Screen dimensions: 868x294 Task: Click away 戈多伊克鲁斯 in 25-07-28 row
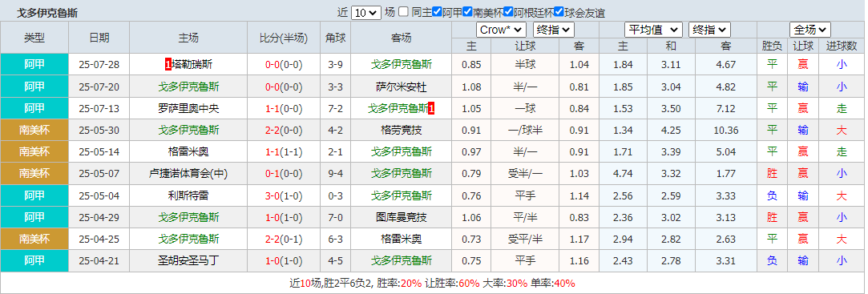pos(402,65)
